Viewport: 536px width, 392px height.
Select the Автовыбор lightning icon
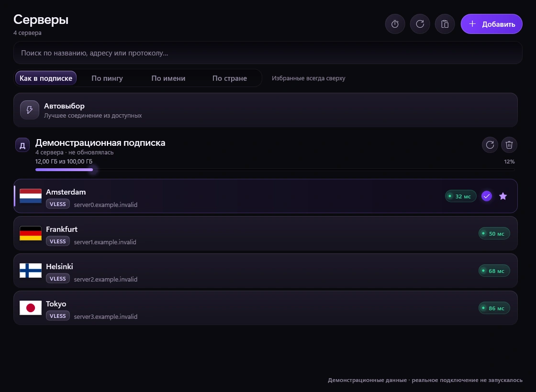(29, 110)
